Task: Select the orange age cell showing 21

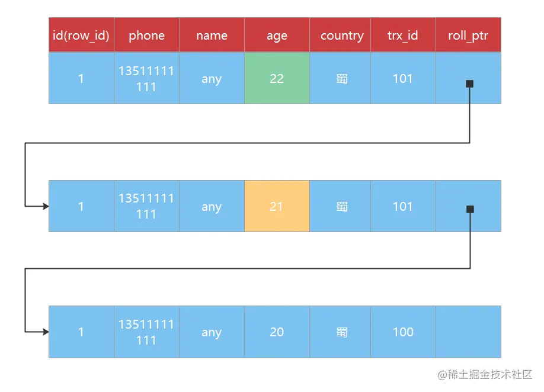Action: (277, 206)
